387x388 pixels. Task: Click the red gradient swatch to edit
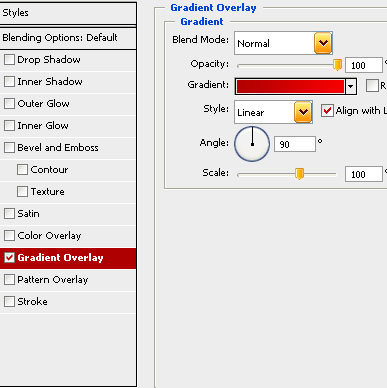[290, 87]
